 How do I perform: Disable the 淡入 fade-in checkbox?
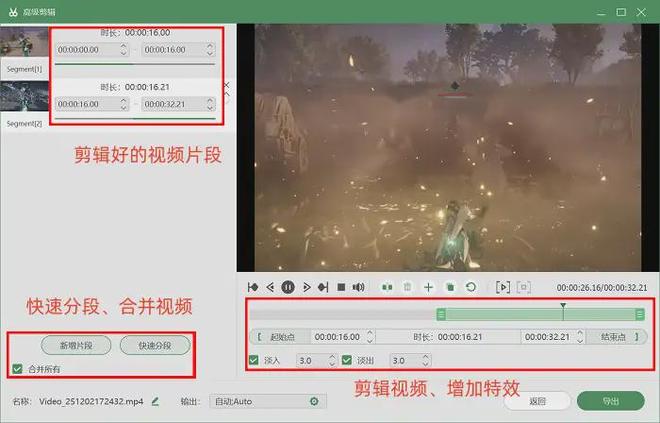tap(254, 360)
